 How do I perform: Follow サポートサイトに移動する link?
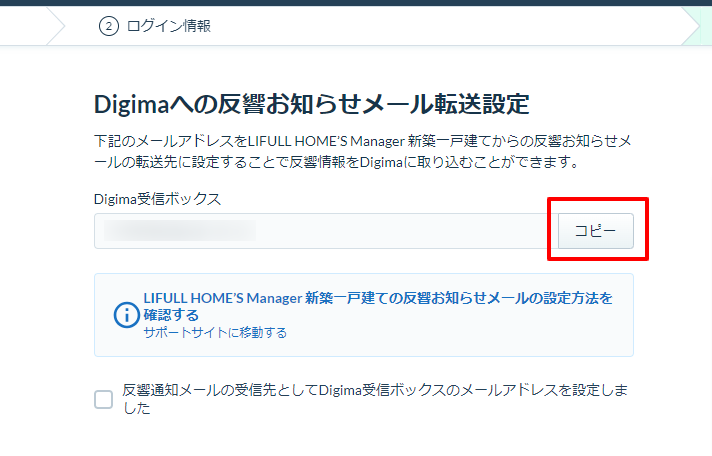(215, 332)
